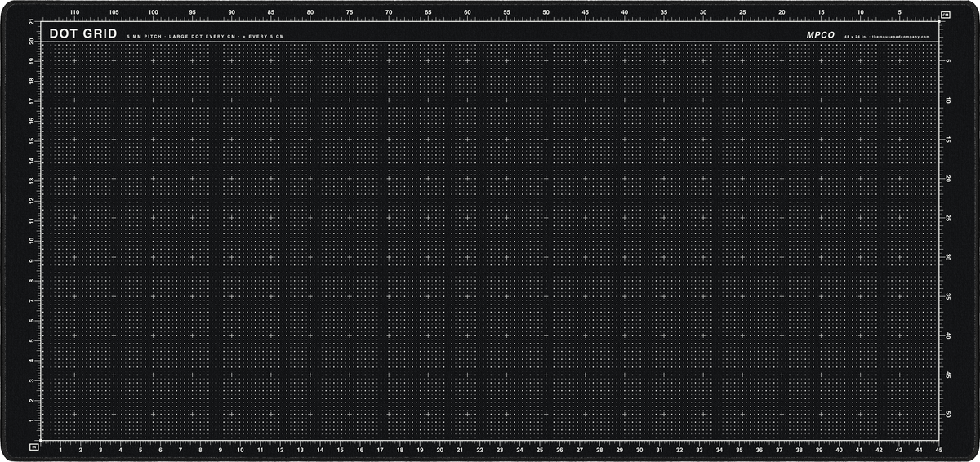Click the 75 centimeter ruler label

(350, 12)
